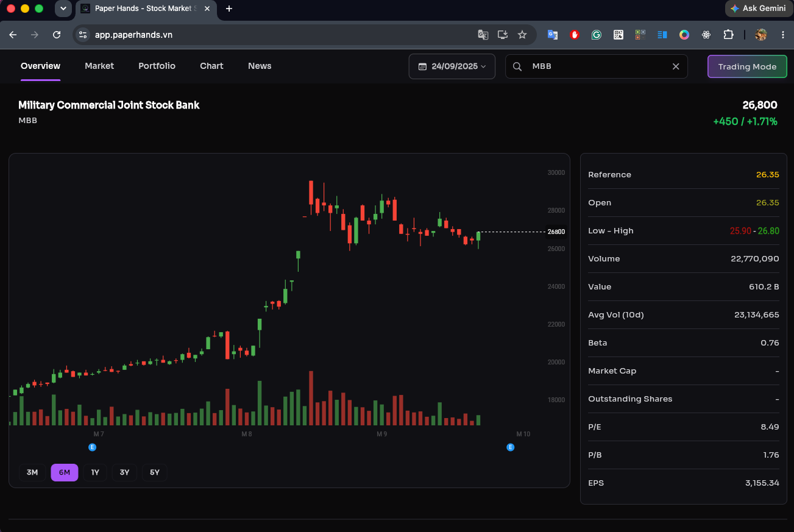Click Ask Gemini button

(758, 9)
